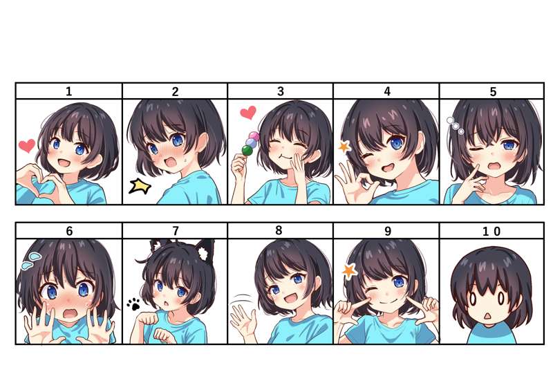Screen dimensions: 553x392
Task: Click the pink heart in sticker 3
Action: pos(248,113)
